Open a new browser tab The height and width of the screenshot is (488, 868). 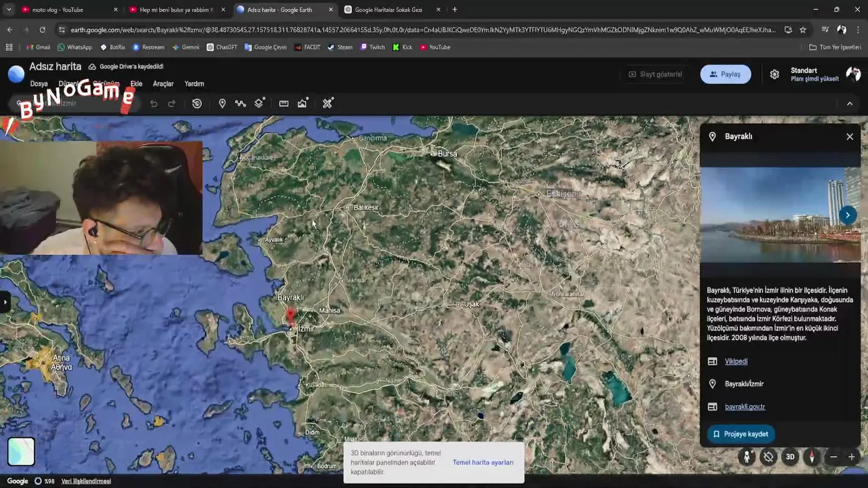[454, 9]
